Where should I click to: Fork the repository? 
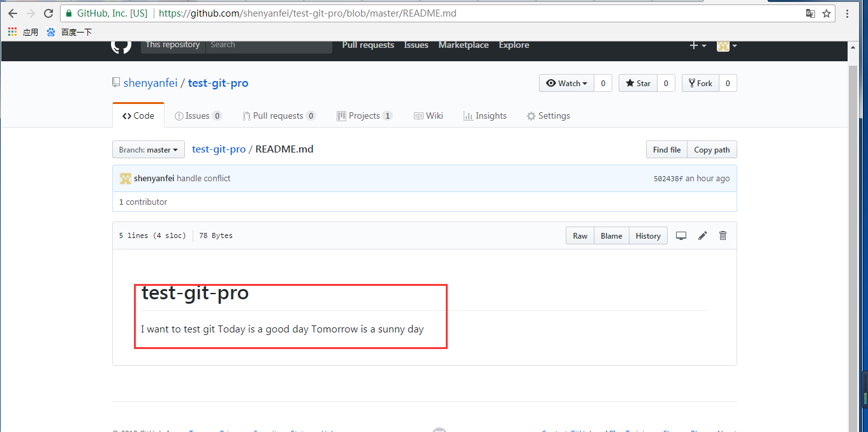(700, 83)
